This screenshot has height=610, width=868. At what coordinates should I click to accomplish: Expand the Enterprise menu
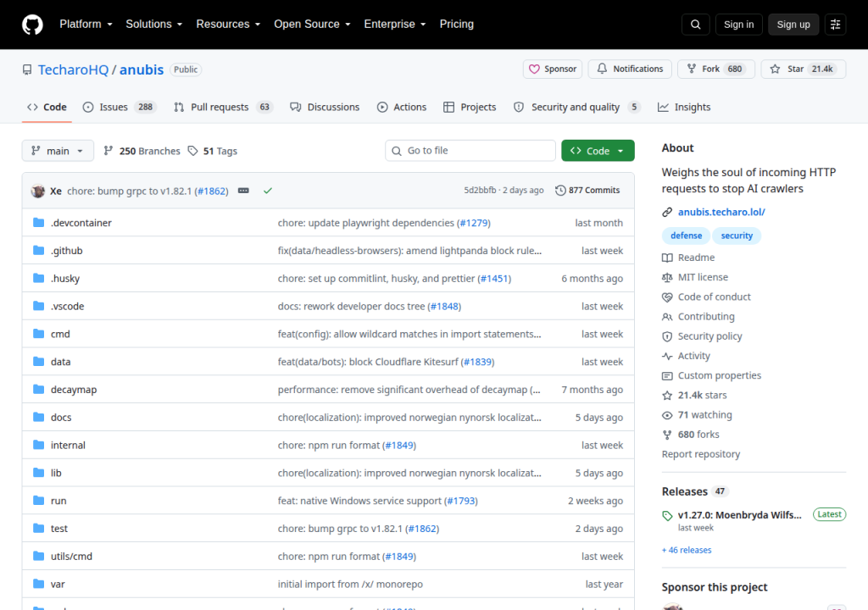coord(395,25)
